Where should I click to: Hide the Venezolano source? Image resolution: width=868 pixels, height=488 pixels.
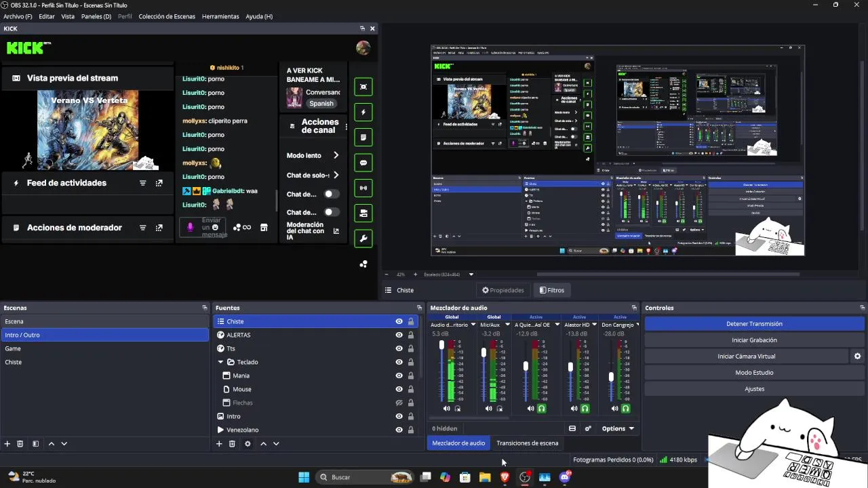tap(399, 430)
